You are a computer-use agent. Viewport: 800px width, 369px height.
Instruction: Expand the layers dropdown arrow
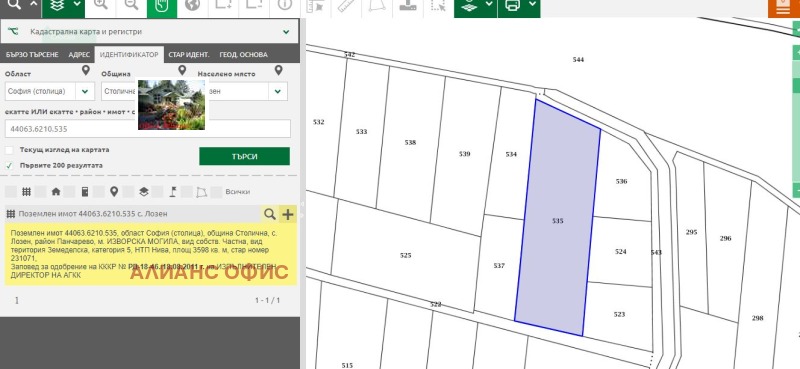[78, 5]
